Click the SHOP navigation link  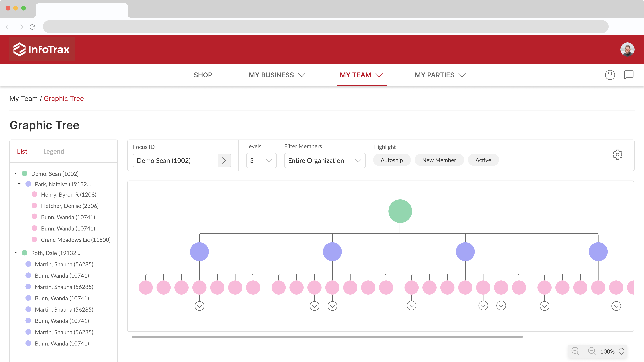203,75
